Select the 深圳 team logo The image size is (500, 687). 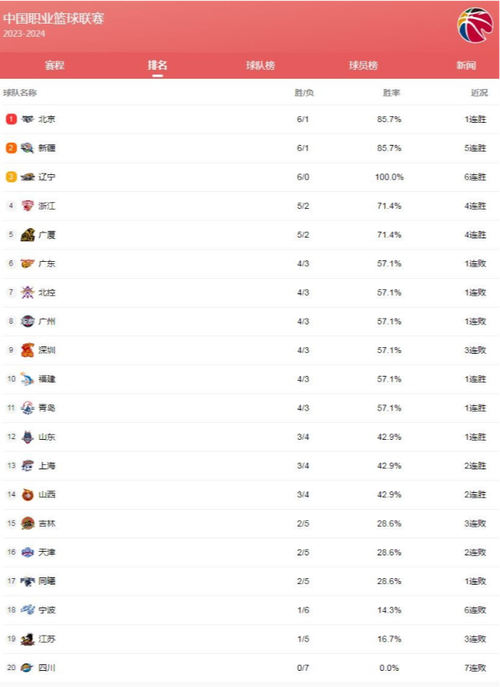pos(28,350)
